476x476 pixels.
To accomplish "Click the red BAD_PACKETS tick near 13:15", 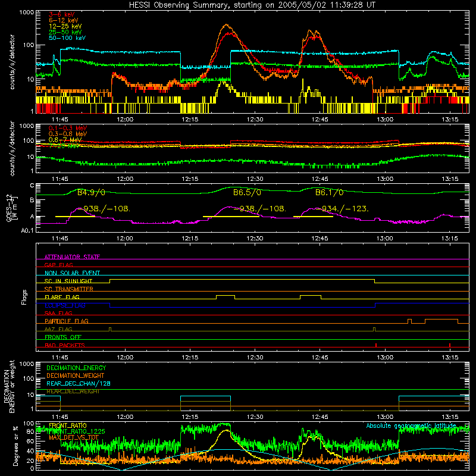I will (450, 345).
